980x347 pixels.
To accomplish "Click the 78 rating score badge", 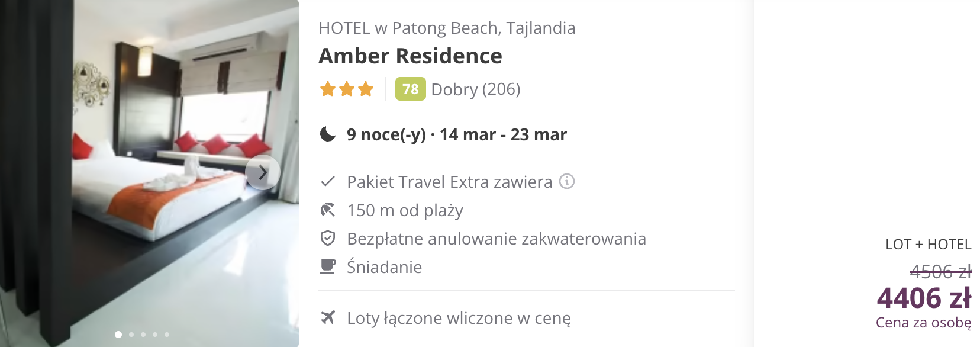I will (410, 89).
